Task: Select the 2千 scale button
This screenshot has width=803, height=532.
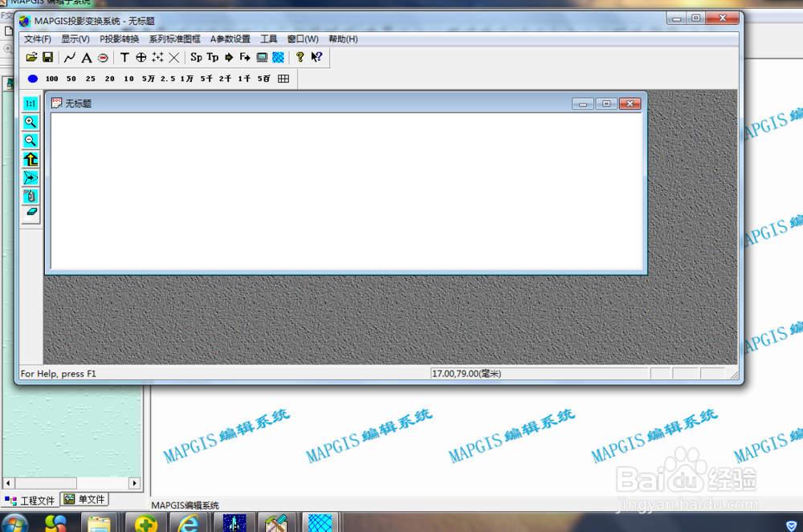Action: point(226,79)
